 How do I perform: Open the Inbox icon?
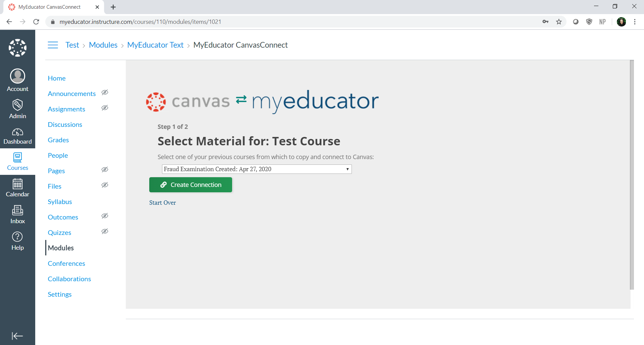(x=17, y=214)
